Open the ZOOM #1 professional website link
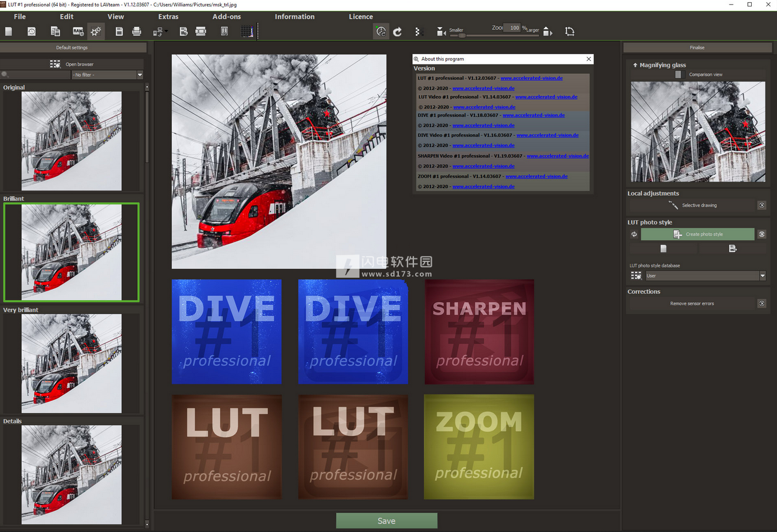Screen dimensions: 777x532 click(537, 176)
